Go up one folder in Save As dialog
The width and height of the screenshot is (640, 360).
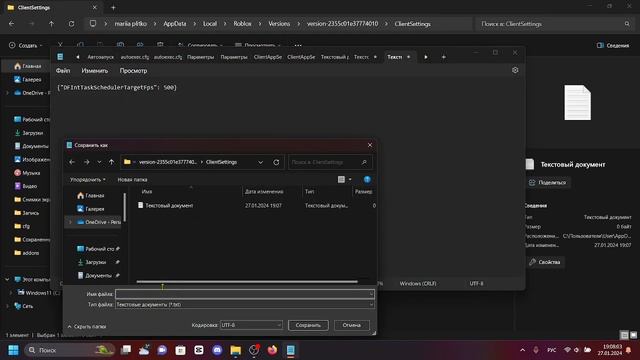click(x=111, y=162)
